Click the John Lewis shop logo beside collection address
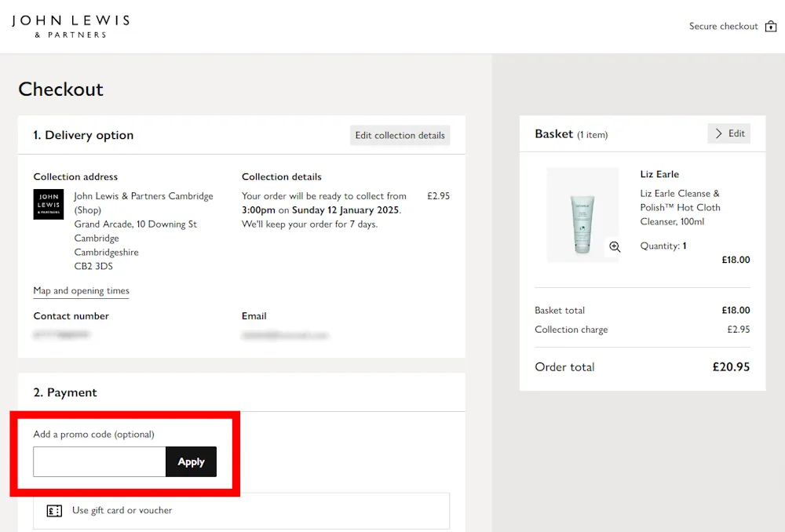This screenshot has height=532, width=785. 48,205
